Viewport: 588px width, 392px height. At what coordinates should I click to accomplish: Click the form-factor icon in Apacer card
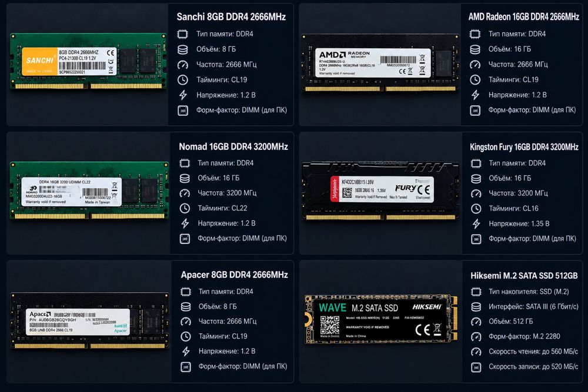(x=186, y=367)
